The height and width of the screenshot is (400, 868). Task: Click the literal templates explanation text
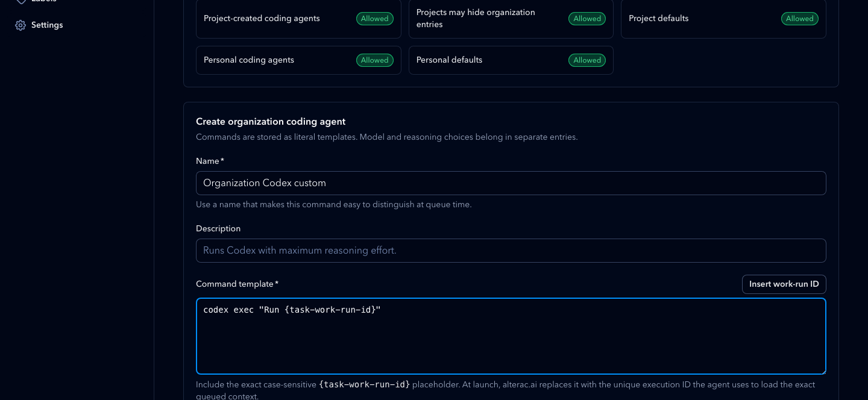coord(386,137)
